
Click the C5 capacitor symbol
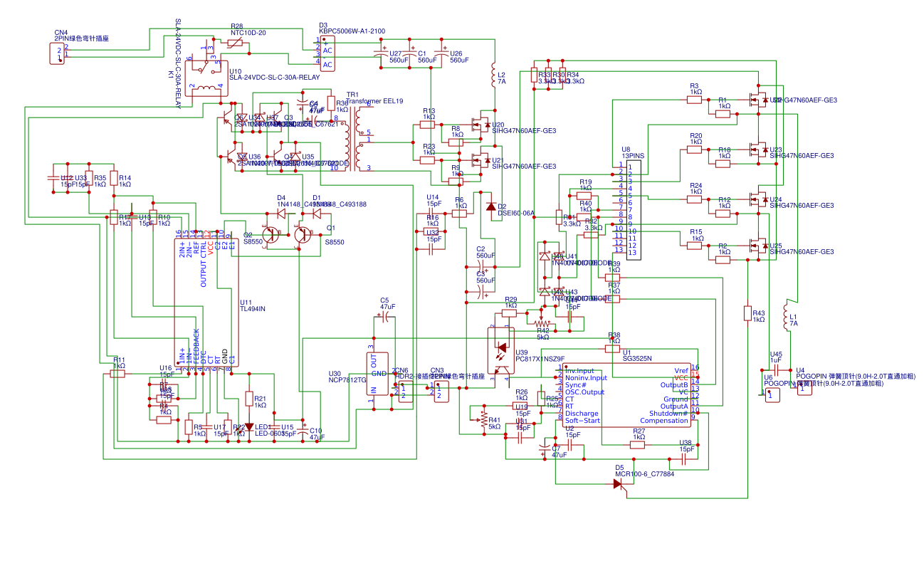tap(384, 317)
